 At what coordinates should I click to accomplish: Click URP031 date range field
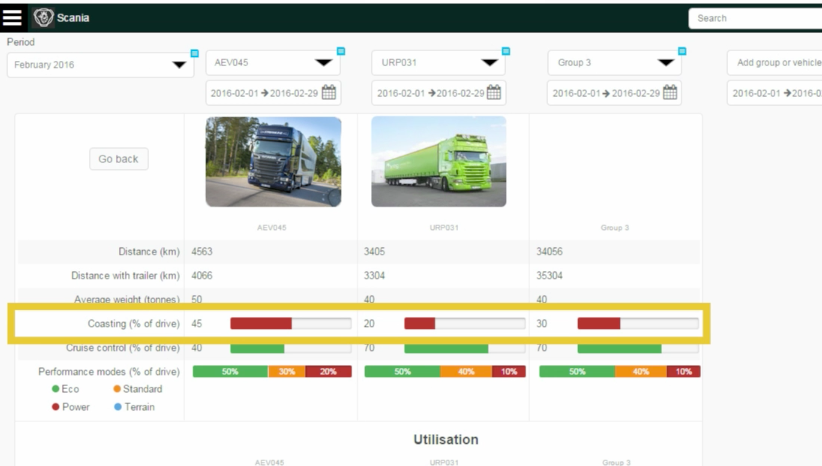439,93
